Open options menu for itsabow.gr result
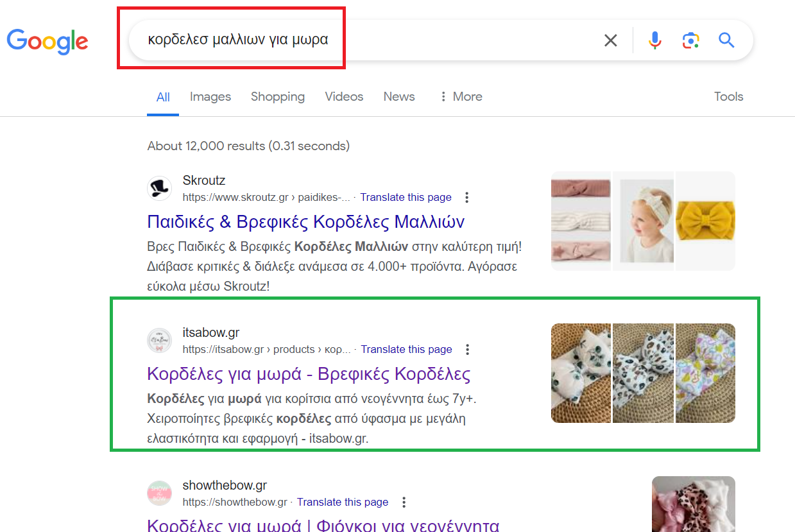Screen dimensions: 795x532 pyautogui.click(x=468, y=350)
